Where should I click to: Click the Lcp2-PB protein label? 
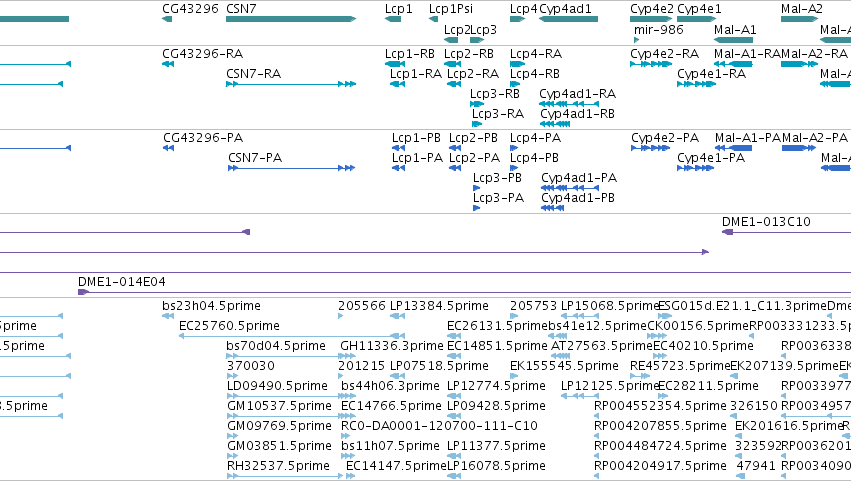click(x=473, y=138)
